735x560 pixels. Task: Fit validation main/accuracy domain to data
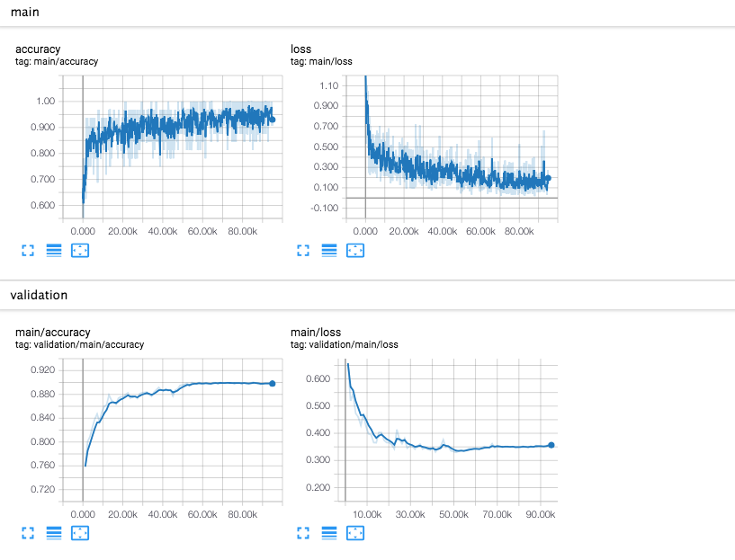click(x=80, y=533)
